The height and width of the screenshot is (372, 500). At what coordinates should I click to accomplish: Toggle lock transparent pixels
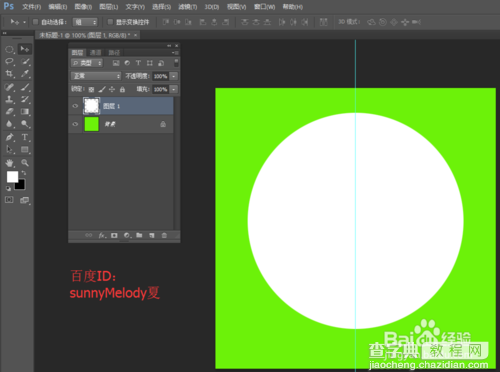[x=91, y=89]
